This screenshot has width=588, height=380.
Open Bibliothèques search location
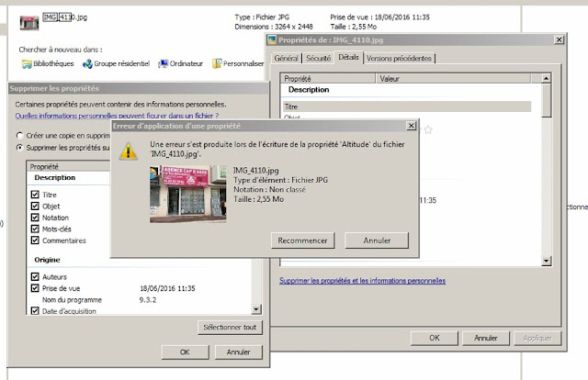(x=48, y=63)
